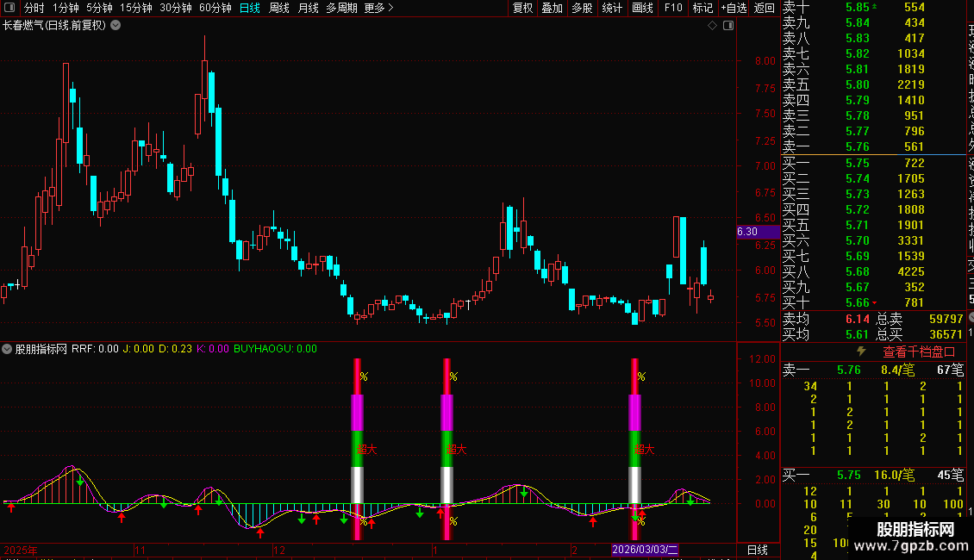This screenshot has width=974, height=560.
Task: Select the 月线 monthly tab
Action: pos(308,8)
